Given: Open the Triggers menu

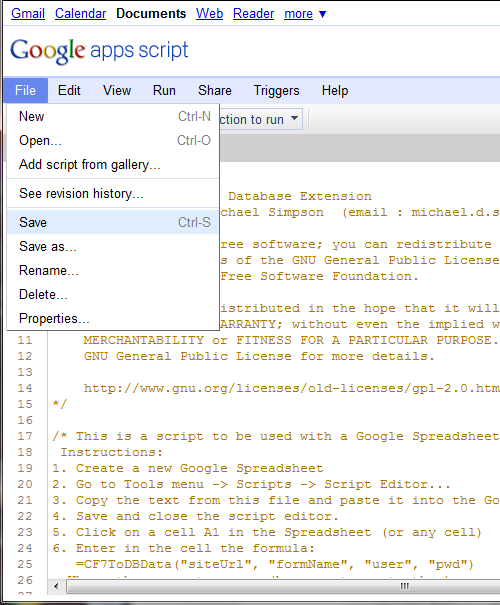Looking at the screenshot, I should (276, 90).
